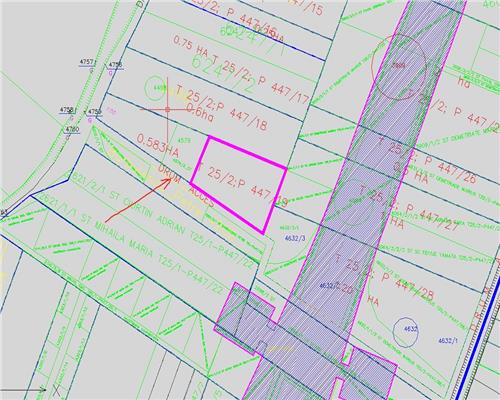Click the T 25/2; P 447/17 label

pos(262,79)
